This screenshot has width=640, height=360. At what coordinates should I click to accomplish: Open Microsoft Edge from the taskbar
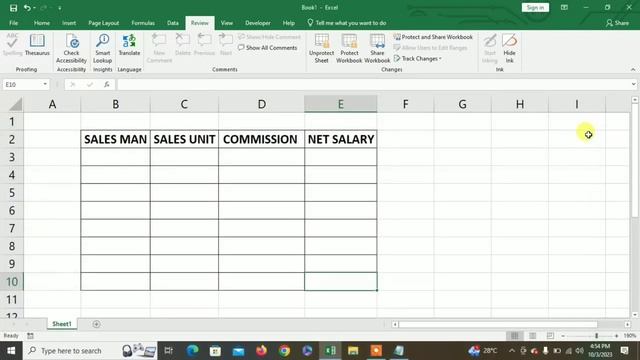[192, 351]
